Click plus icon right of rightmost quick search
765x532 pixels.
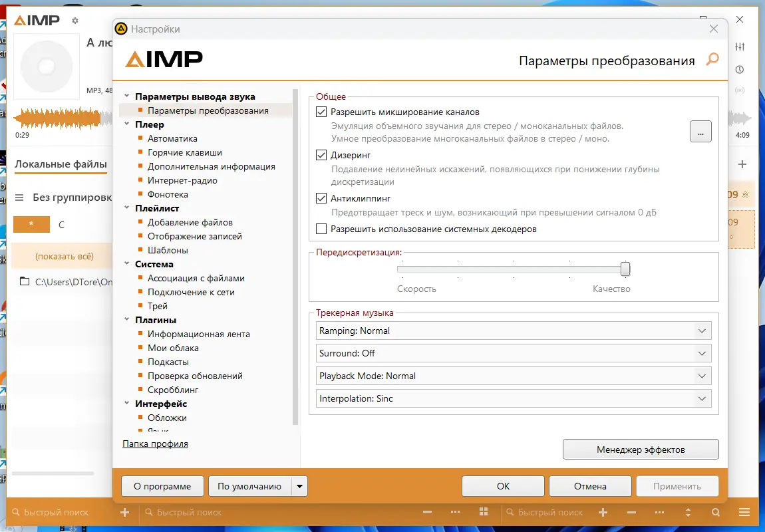pos(603,512)
